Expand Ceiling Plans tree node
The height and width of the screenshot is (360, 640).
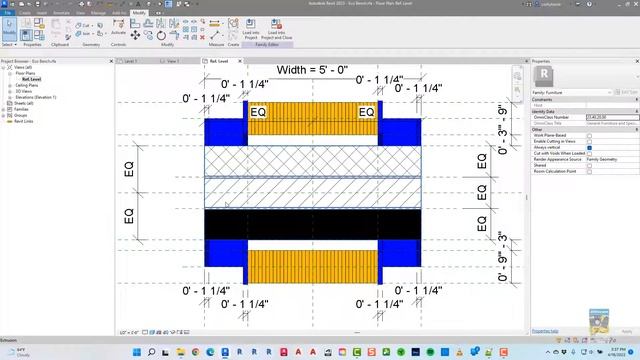tap(10, 85)
